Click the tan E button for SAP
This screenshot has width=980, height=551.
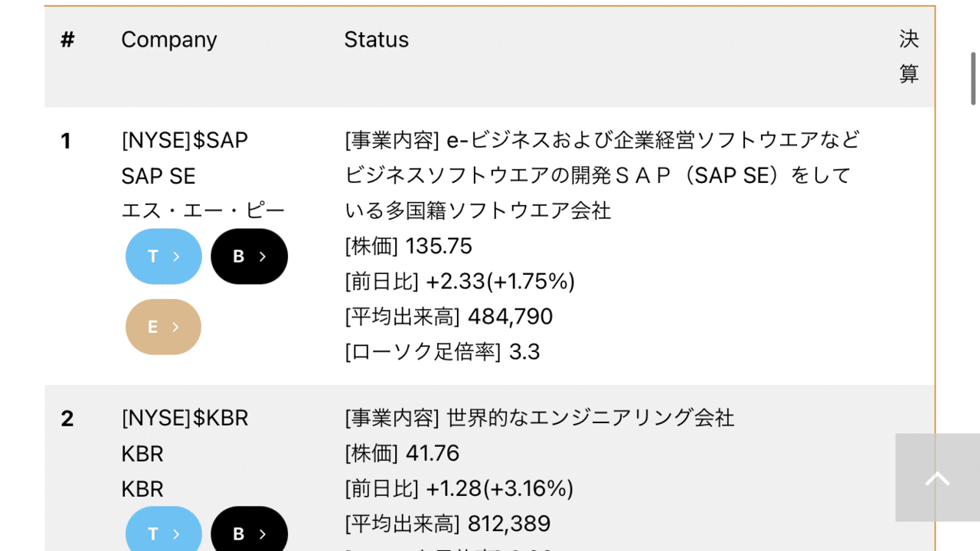(x=163, y=327)
